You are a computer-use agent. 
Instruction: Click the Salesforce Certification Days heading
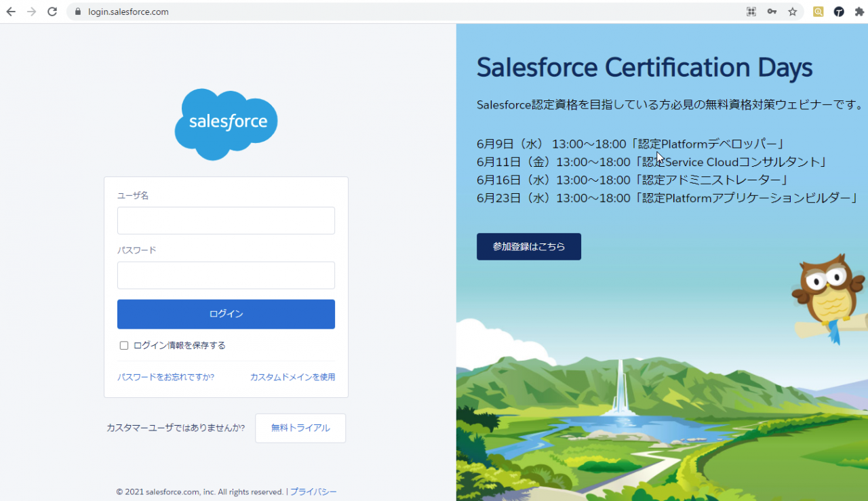coord(644,67)
